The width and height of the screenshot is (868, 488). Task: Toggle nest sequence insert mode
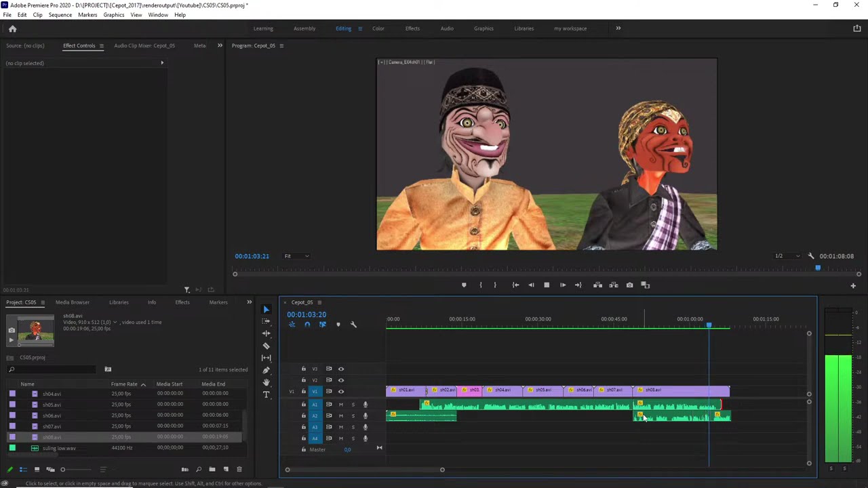[x=292, y=325]
